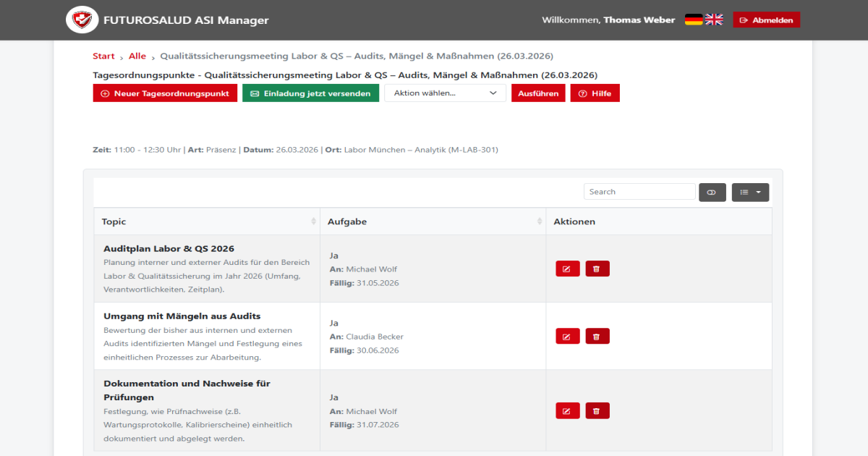Sort the table by Topic column
The image size is (868, 456).
(x=206, y=221)
